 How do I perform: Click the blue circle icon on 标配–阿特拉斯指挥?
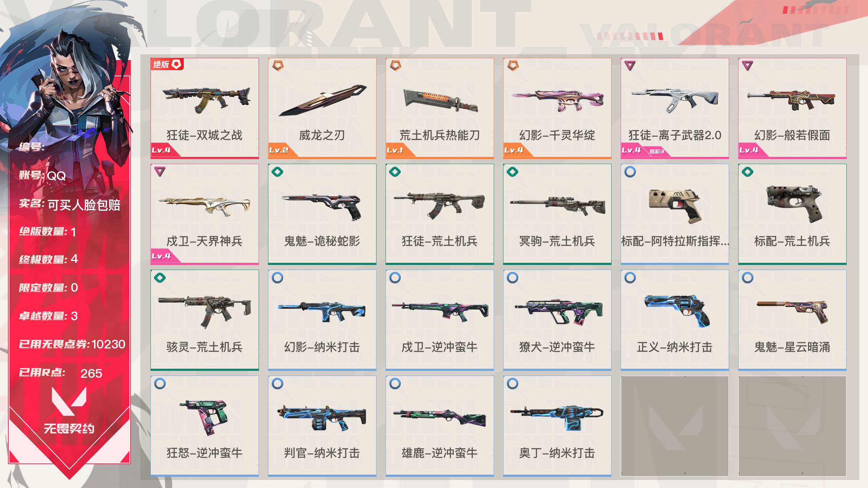(x=630, y=172)
